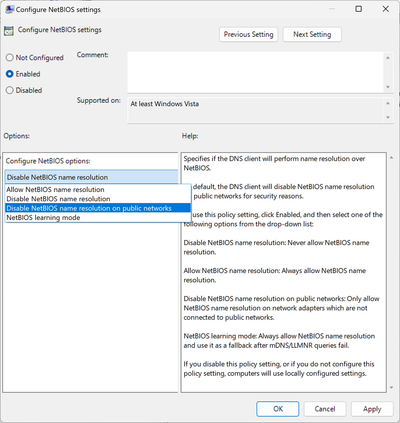Click the Help pane scroll down arrow
The height and width of the screenshot is (423, 400).
coord(392,388)
